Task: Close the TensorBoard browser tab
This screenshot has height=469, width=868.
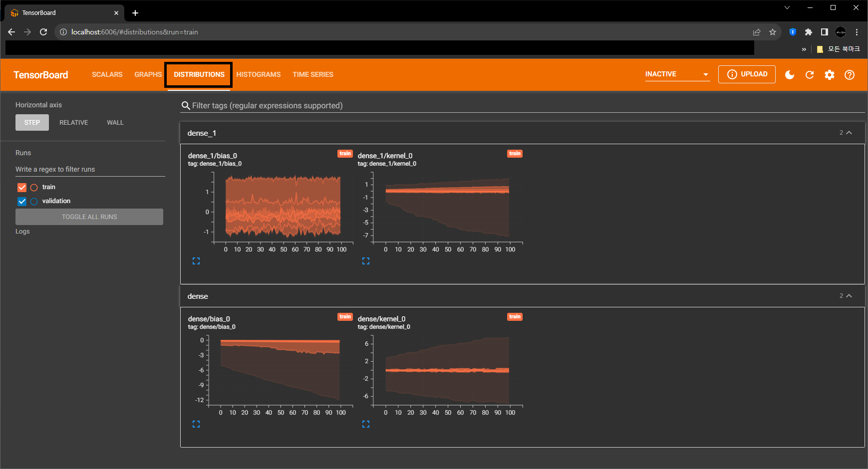Action: [116, 13]
